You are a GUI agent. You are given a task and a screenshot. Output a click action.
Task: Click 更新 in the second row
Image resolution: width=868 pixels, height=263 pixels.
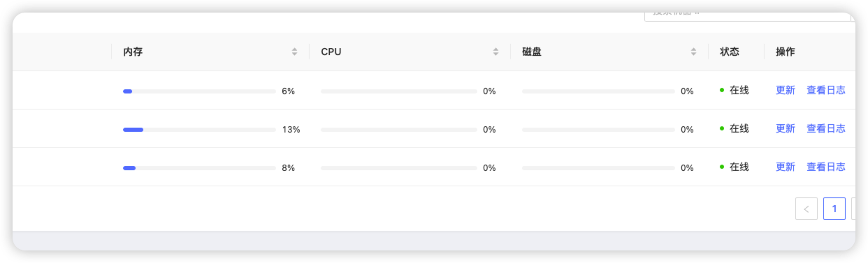[x=786, y=128]
